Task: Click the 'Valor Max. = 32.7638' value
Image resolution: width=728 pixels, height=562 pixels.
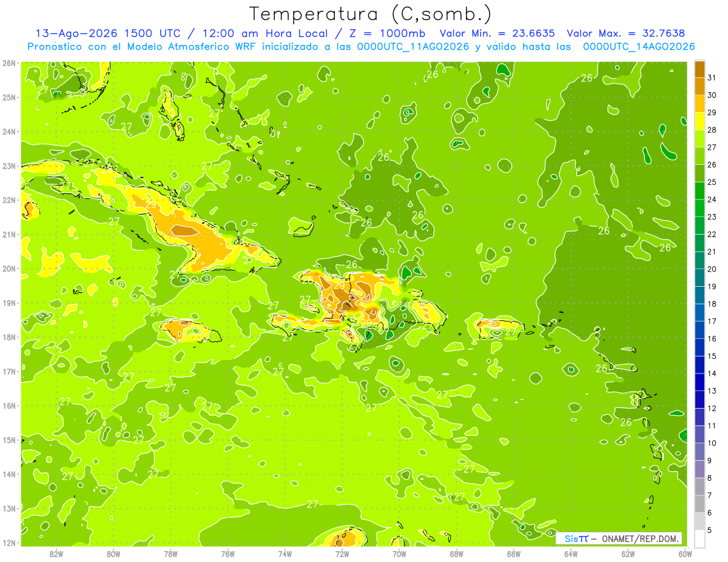Action: (x=626, y=33)
